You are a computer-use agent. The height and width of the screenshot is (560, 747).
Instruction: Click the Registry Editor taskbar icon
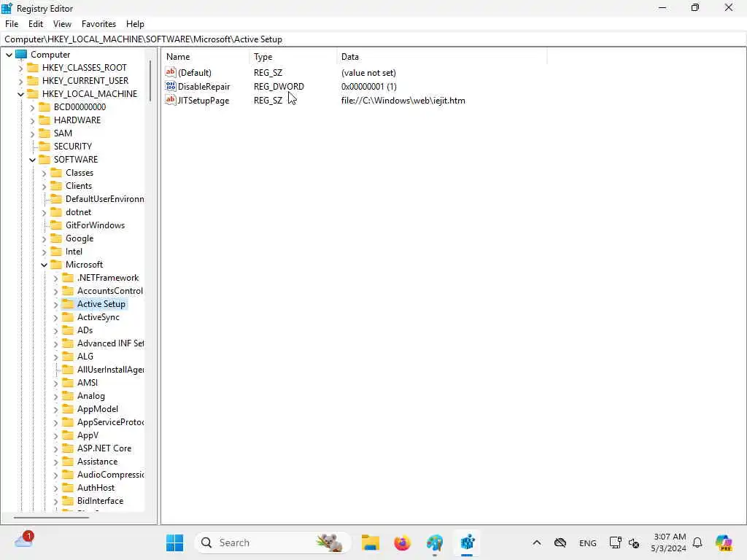point(468,542)
